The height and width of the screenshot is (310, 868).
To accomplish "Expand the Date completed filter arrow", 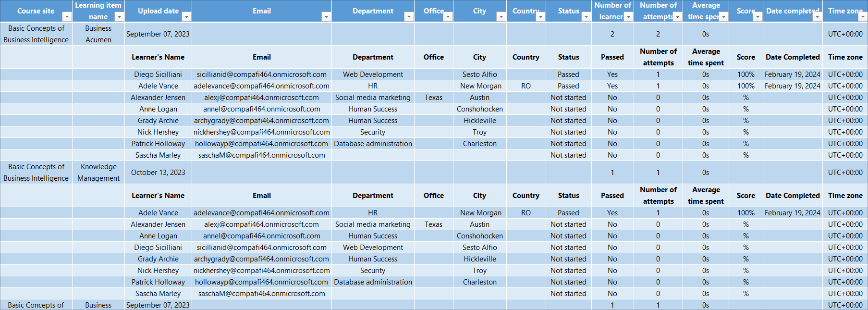I will coord(817,17).
